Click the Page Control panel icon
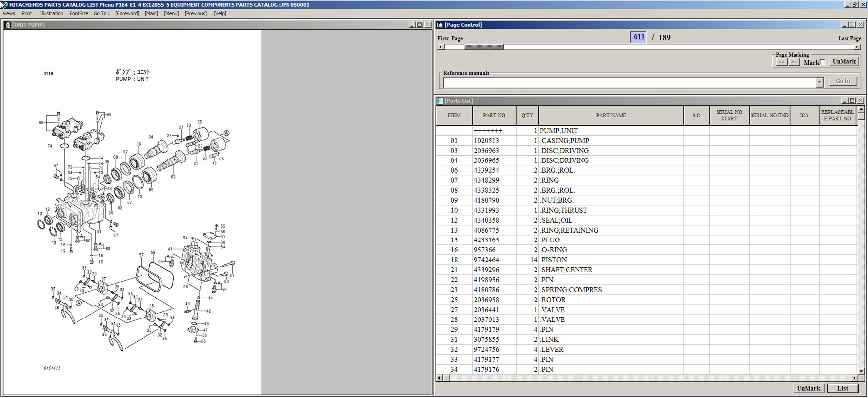This screenshot has width=868, height=398. (x=440, y=25)
